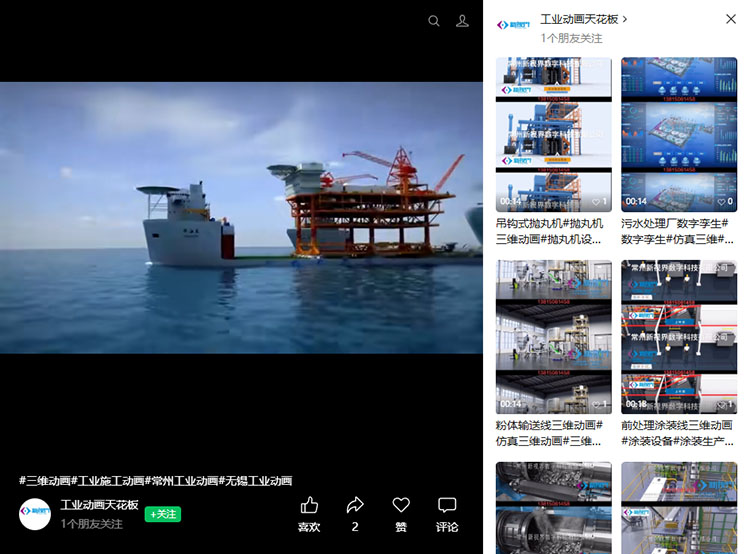Follow channel with green +关注 button
The height and width of the screenshot is (554, 750).
pyautogui.click(x=163, y=514)
